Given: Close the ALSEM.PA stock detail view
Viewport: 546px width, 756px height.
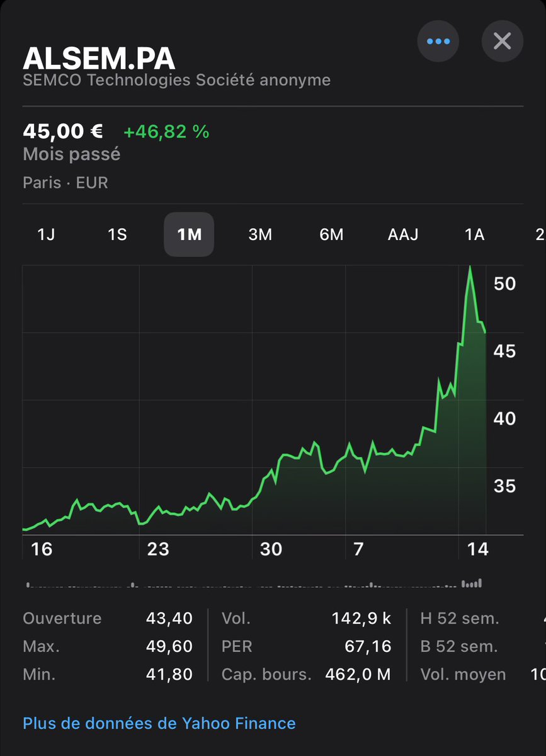Looking at the screenshot, I should coord(502,42).
